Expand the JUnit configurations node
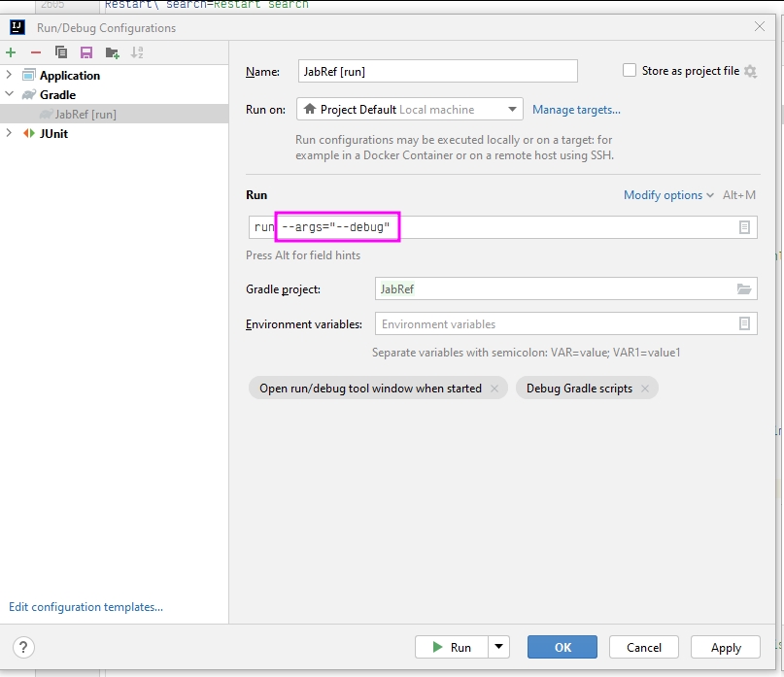This screenshot has width=784, height=677. tap(9, 133)
